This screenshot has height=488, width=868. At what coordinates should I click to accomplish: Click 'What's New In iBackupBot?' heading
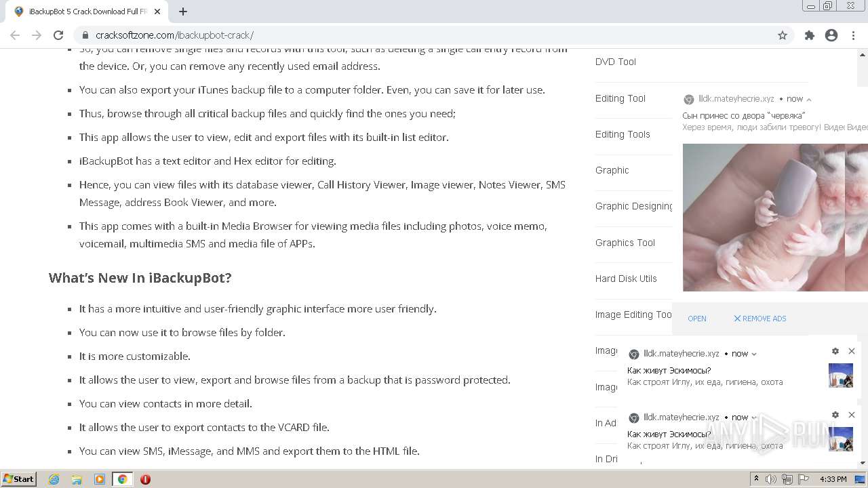pos(140,278)
